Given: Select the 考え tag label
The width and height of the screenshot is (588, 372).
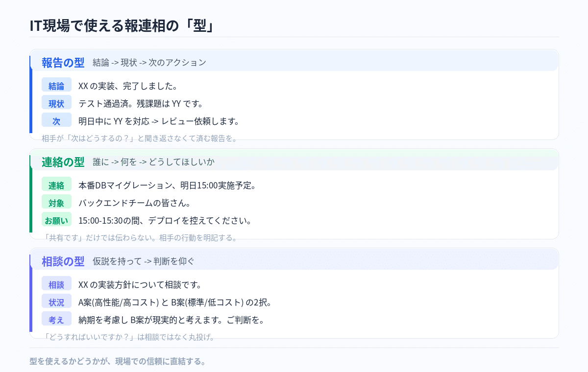Looking at the screenshot, I should coord(56,320).
